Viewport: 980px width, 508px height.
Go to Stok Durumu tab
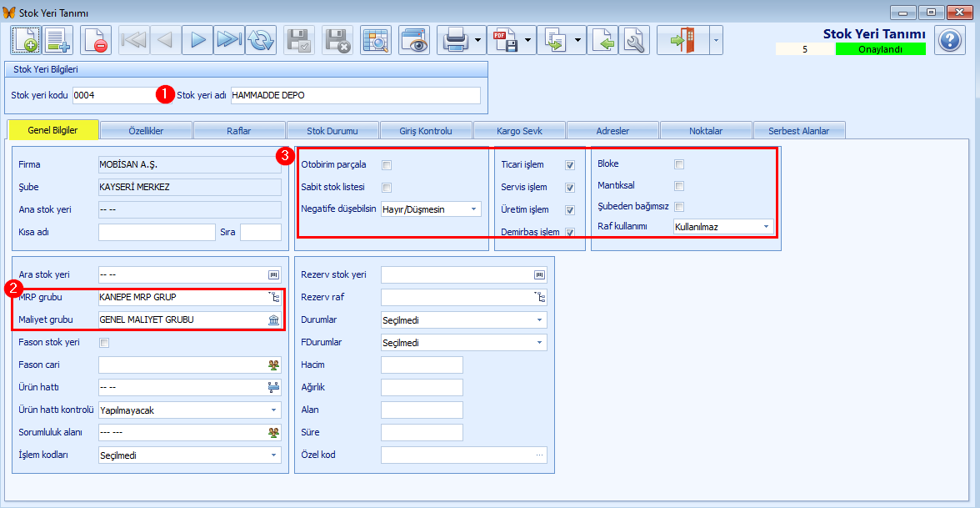[333, 130]
